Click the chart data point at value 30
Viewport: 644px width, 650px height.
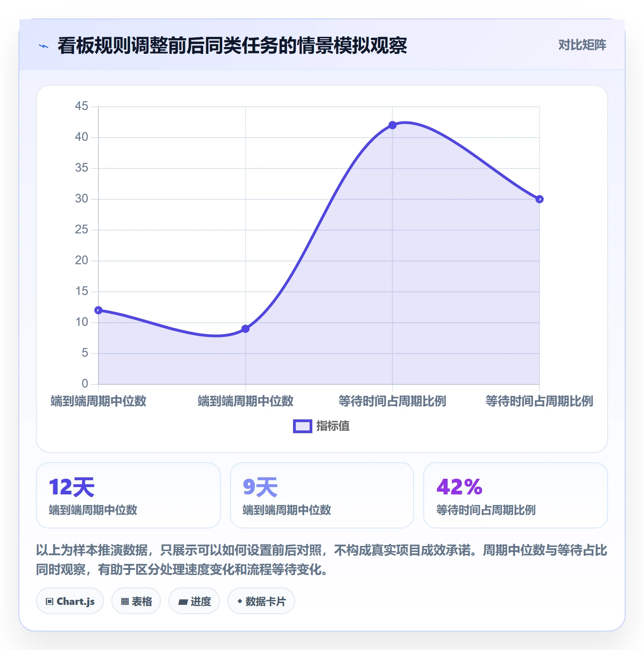coord(540,199)
